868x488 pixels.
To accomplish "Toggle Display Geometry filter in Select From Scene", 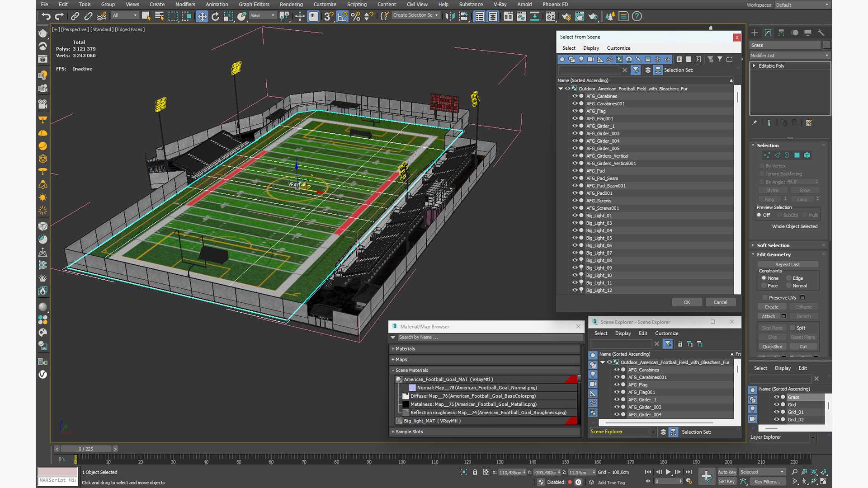I will [562, 59].
